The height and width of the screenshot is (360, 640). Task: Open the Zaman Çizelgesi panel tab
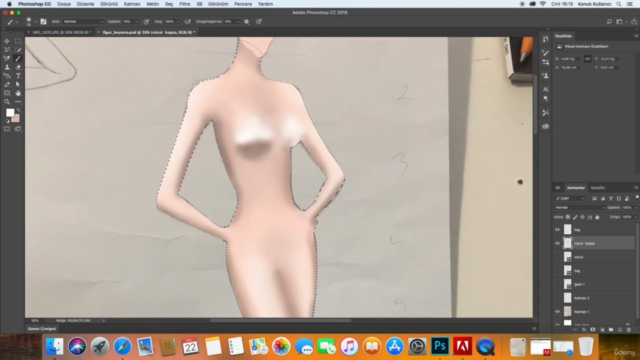click(42, 329)
